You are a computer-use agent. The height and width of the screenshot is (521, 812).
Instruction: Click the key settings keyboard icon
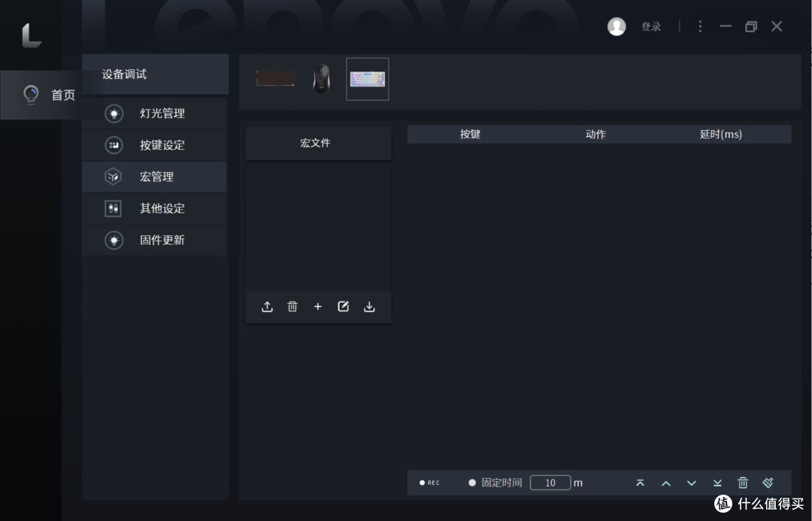pyautogui.click(x=114, y=145)
